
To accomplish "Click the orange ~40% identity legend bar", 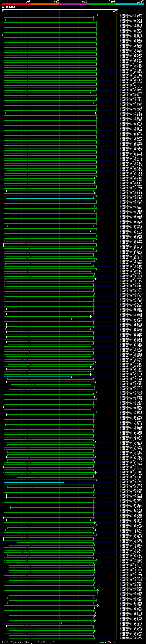I will coord(45,4).
